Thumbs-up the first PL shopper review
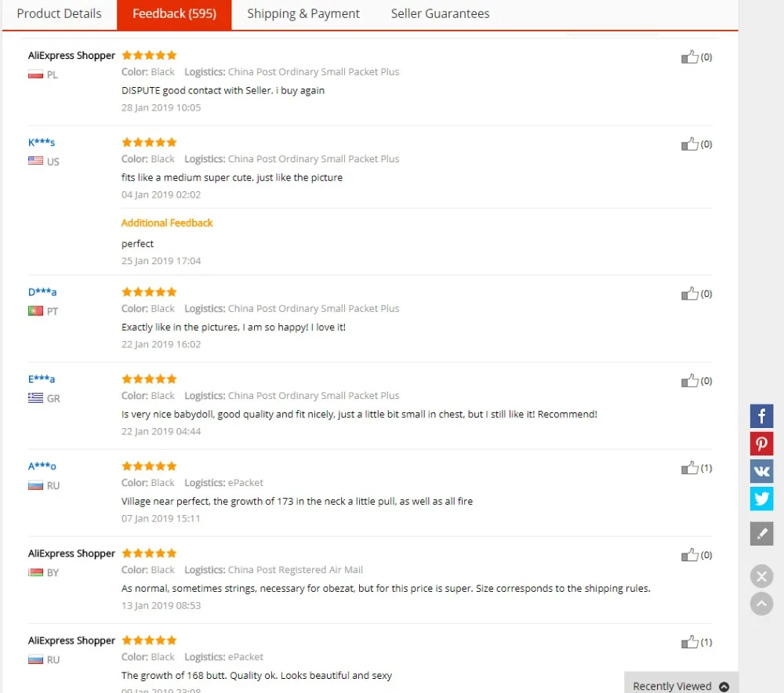 tap(689, 57)
